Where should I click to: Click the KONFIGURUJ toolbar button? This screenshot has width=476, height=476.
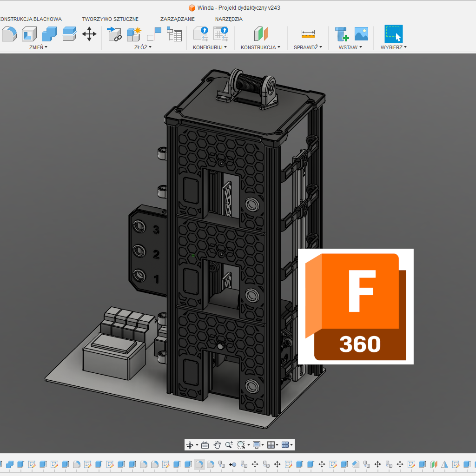point(208,46)
